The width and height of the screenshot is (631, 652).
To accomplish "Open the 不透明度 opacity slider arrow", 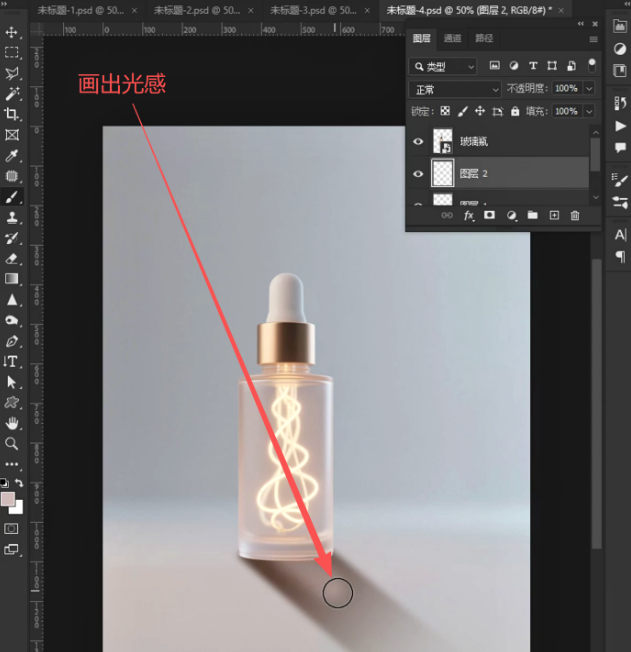I will (x=589, y=88).
